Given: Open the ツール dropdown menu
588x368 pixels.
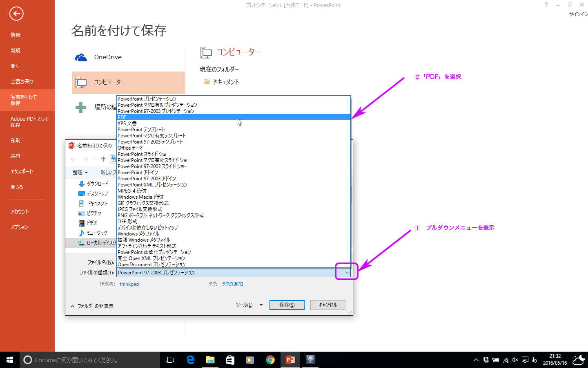Looking at the screenshot, I should point(249,305).
